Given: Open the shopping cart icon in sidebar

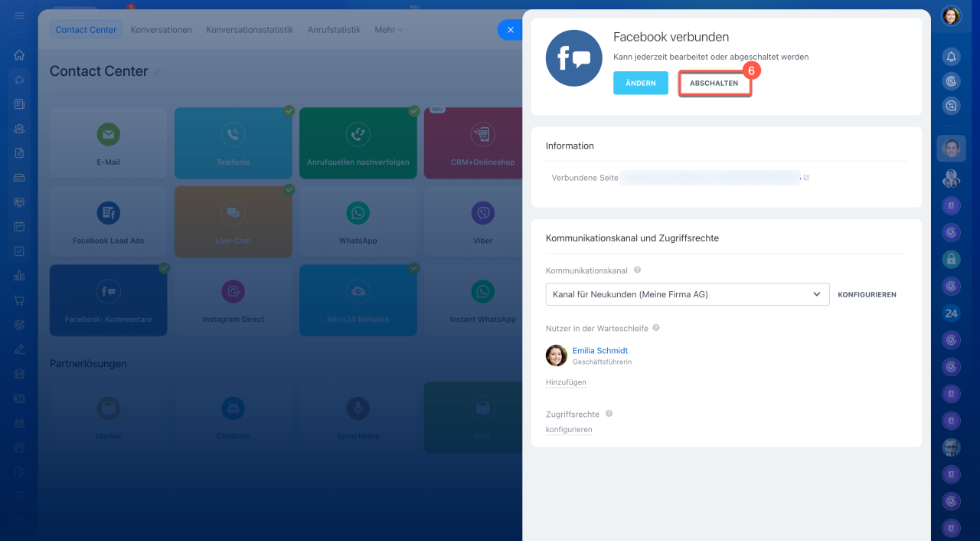Looking at the screenshot, I should [x=19, y=300].
